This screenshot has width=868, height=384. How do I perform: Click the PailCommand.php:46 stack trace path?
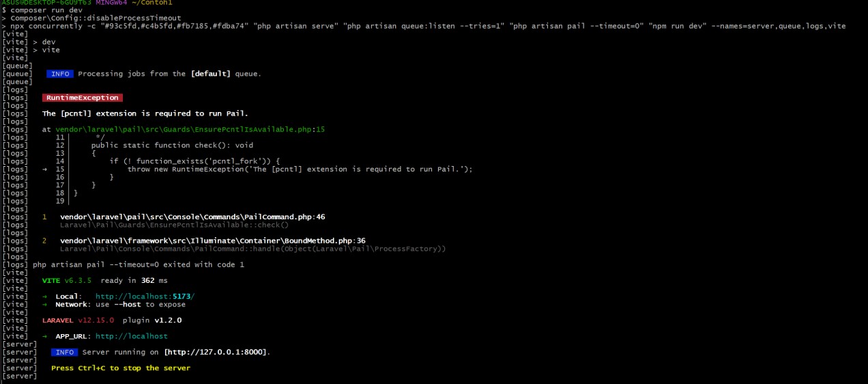point(192,217)
